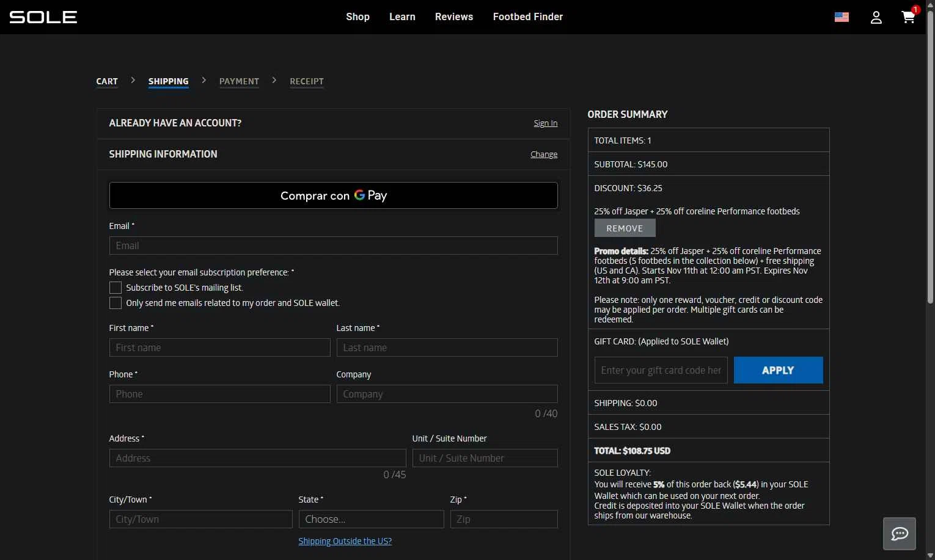The image size is (935, 560).
Task: Focus the gift card code field
Action: click(661, 370)
